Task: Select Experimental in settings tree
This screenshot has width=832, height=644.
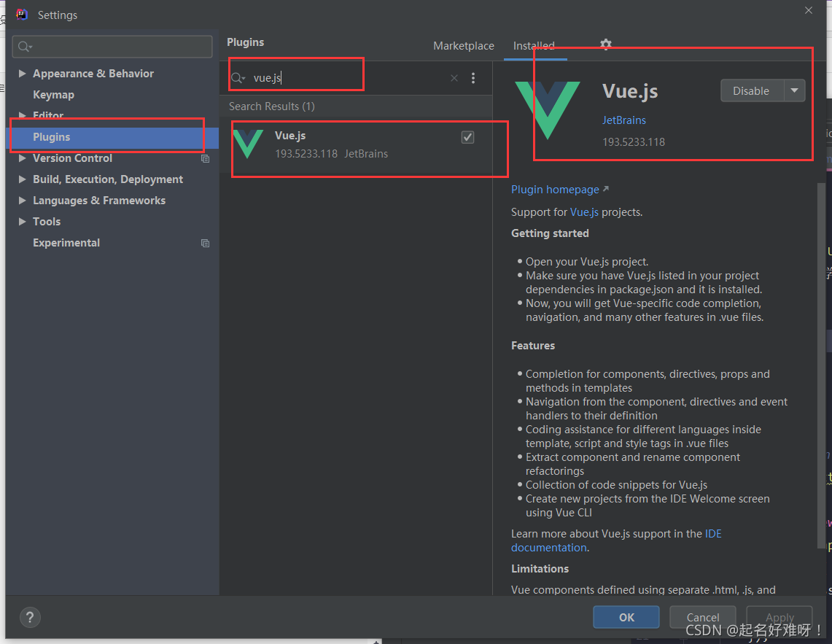Action: click(66, 243)
